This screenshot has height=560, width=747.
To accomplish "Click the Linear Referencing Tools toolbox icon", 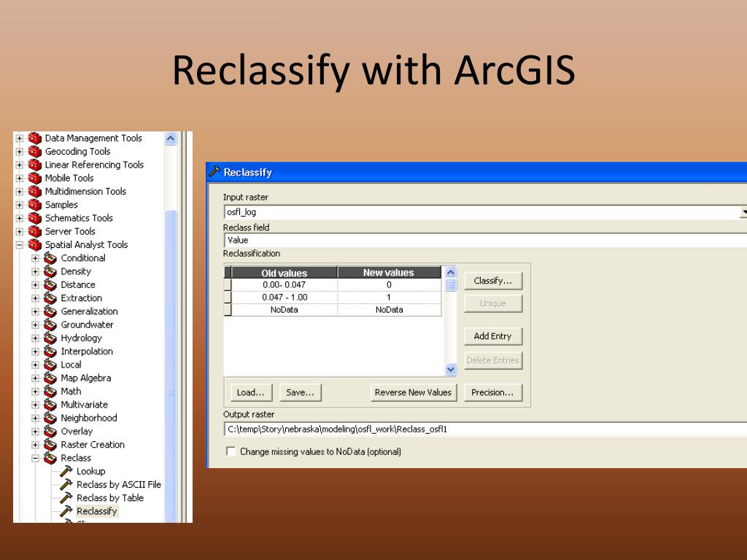I will coord(35,165).
